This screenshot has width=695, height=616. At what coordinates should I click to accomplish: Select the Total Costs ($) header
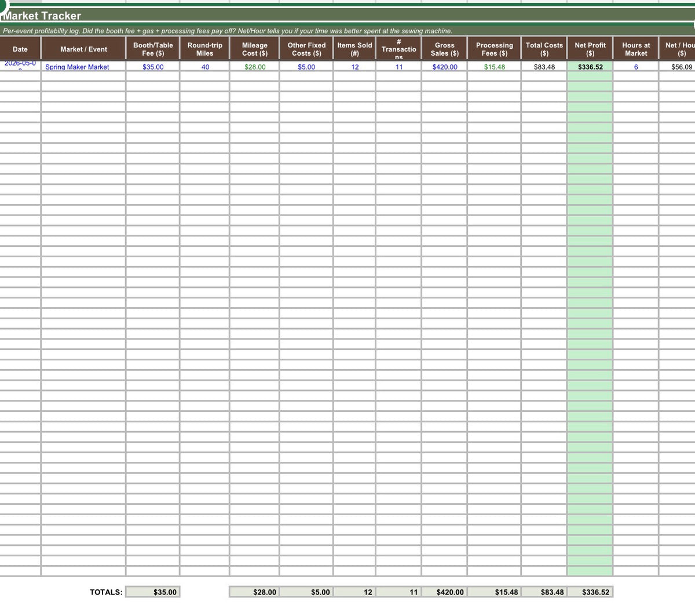click(544, 49)
